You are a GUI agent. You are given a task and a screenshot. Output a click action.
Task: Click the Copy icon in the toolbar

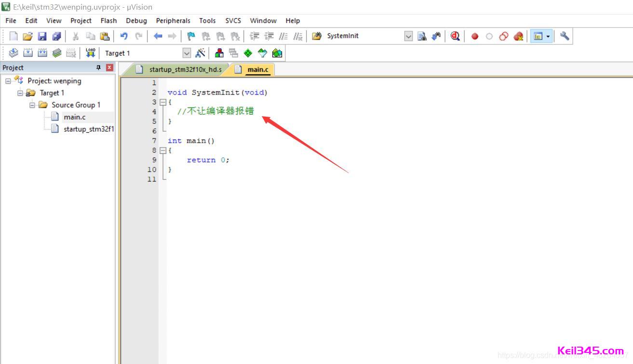(90, 36)
